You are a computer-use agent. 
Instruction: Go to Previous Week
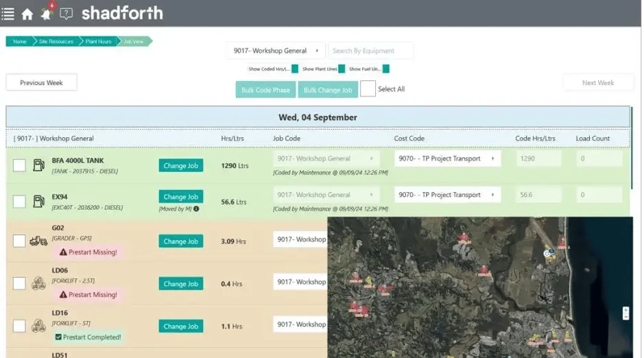coord(41,82)
